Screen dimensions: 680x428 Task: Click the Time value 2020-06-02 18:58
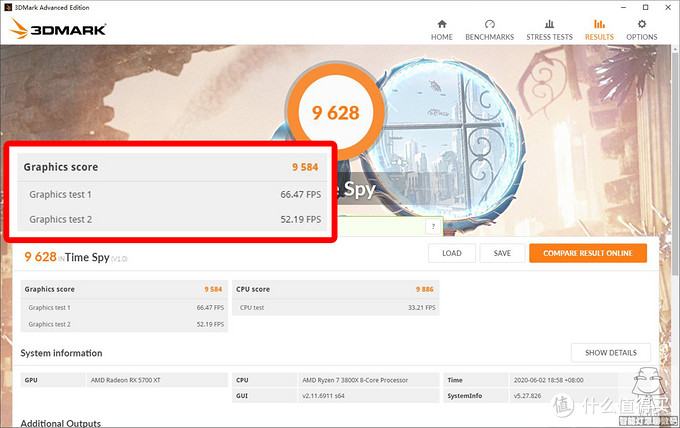[x=549, y=380]
